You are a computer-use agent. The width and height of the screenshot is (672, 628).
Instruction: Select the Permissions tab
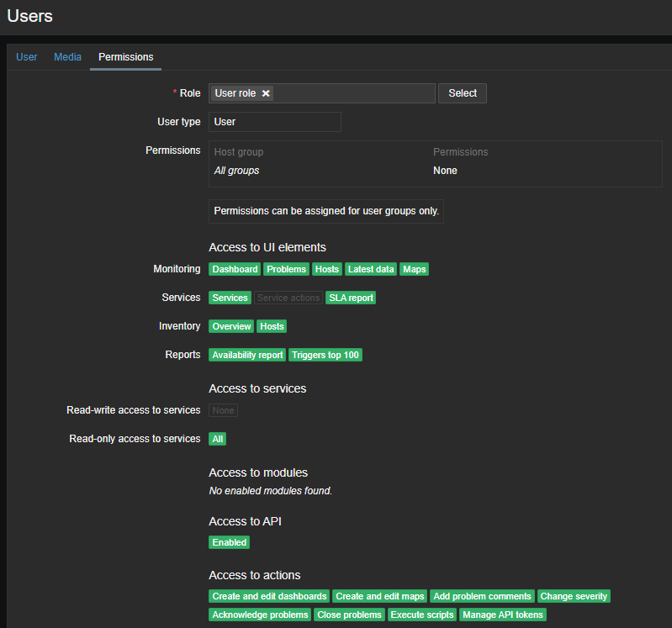point(125,57)
